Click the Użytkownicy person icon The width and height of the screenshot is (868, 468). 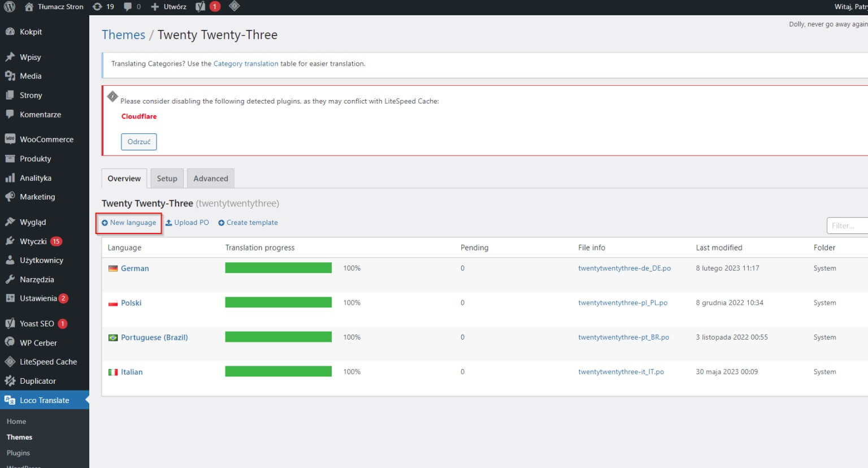coord(10,260)
